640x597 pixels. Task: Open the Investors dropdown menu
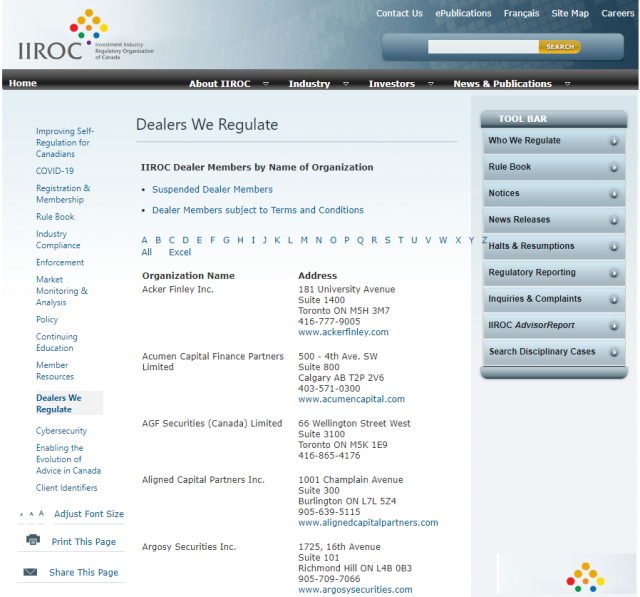396,84
